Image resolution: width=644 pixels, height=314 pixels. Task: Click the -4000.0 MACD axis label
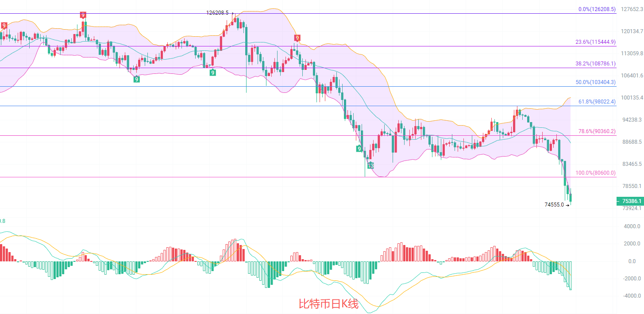pos(631,296)
